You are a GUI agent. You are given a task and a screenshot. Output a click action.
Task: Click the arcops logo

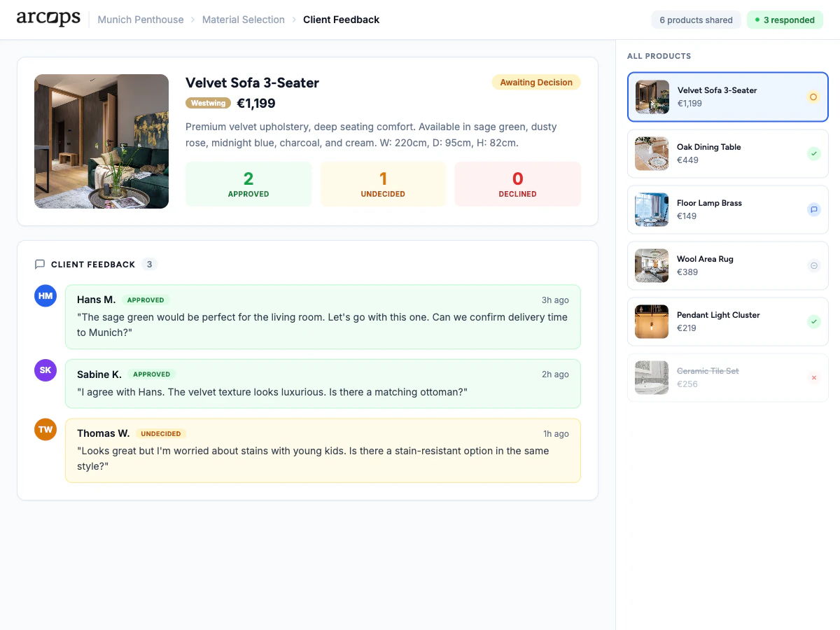(x=48, y=19)
